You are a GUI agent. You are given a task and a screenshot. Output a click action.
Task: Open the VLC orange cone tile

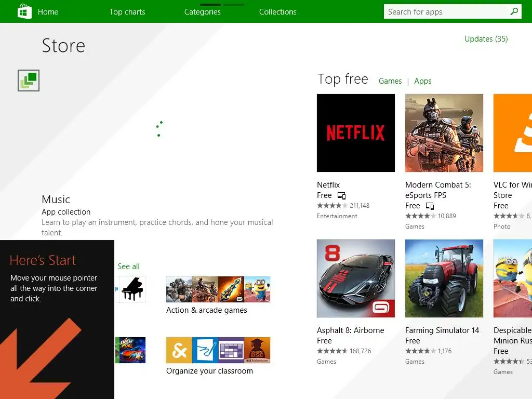tap(513, 133)
